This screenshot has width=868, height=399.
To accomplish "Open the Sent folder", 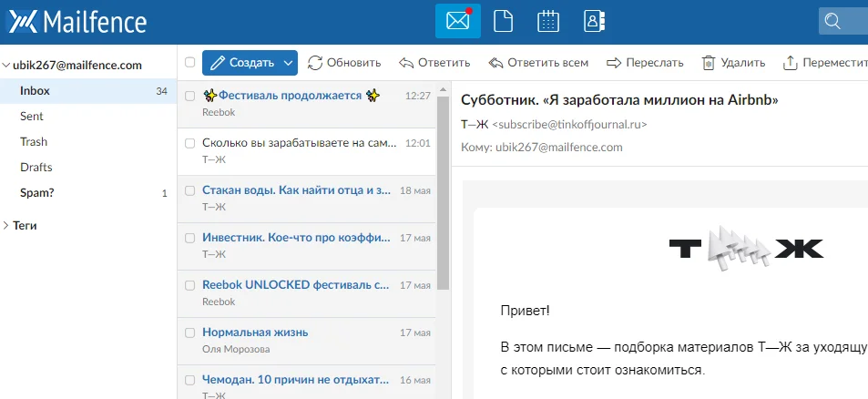I will (32, 117).
